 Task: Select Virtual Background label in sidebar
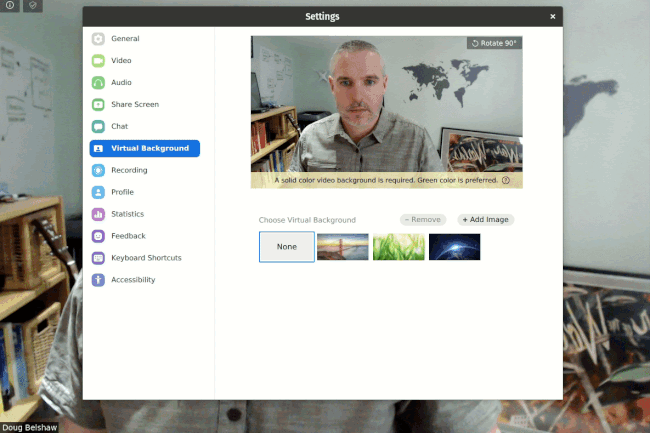tap(150, 148)
